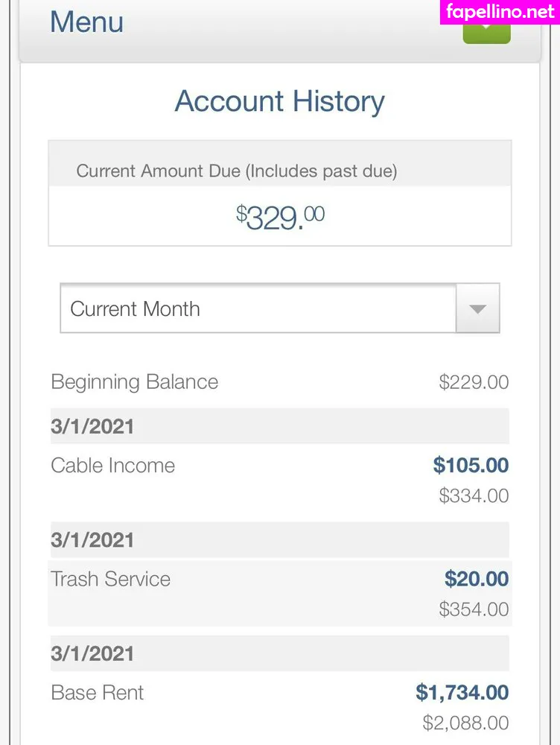Click the dropdown arrow beside Current Month

[x=478, y=308]
